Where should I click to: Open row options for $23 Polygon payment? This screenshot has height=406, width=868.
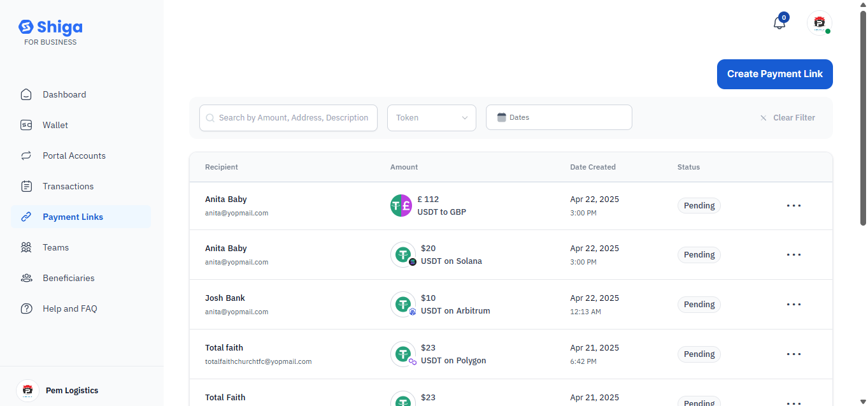793,354
